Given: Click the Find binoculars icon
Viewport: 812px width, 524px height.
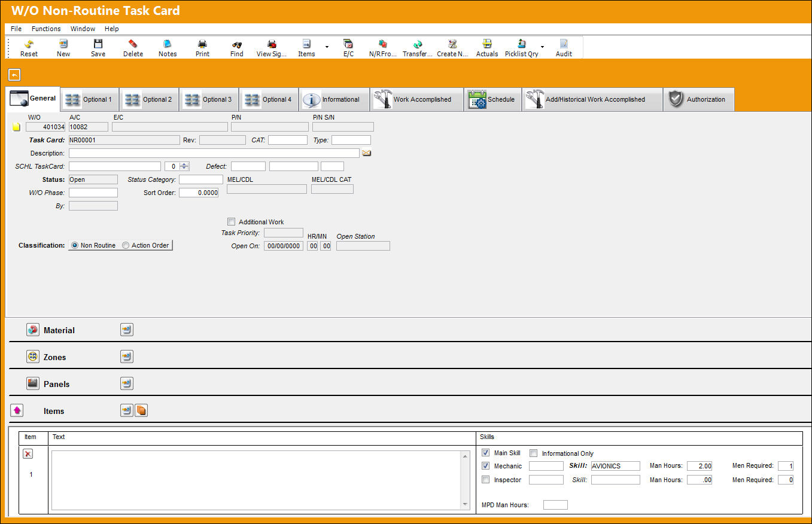Looking at the screenshot, I should [237, 44].
